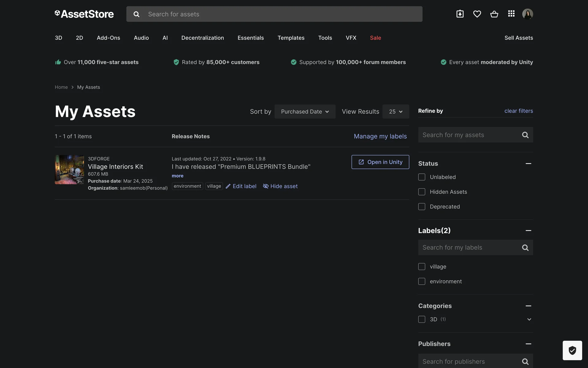Screen dimensions: 588x368
Task: Tick the village label checkbox
Action: tap(422, 266)
